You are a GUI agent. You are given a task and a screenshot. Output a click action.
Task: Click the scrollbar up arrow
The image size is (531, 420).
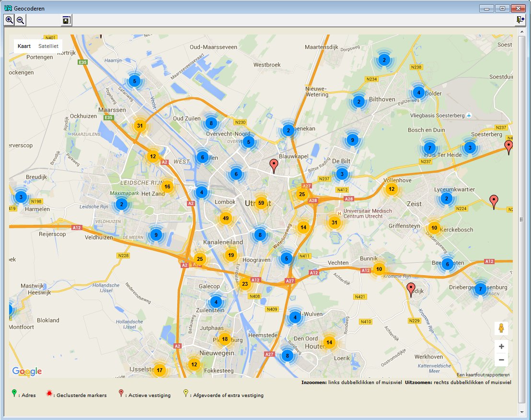point(521,32)
